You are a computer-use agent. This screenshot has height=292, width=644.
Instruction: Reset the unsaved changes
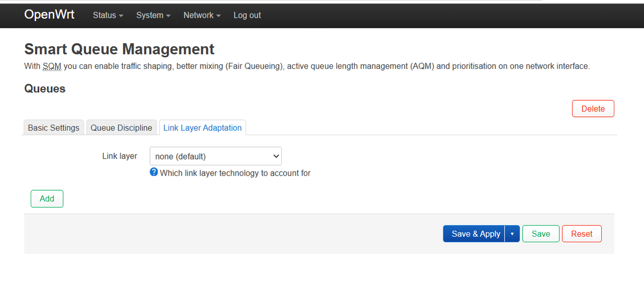pyautogui.click(x=582, y=234)
